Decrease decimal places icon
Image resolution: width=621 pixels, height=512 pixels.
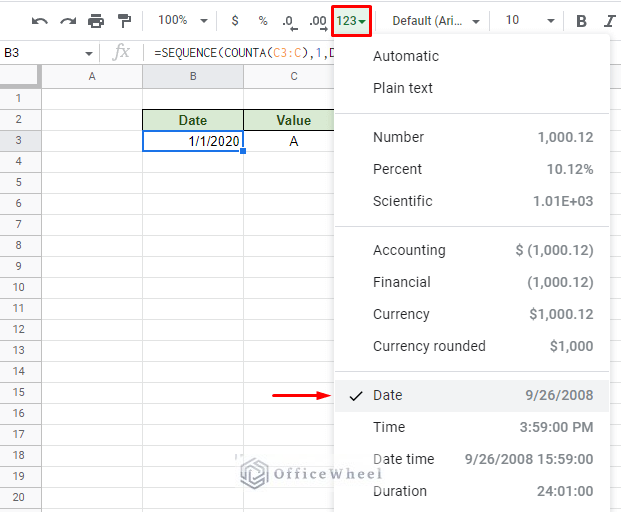coord(290,22)
